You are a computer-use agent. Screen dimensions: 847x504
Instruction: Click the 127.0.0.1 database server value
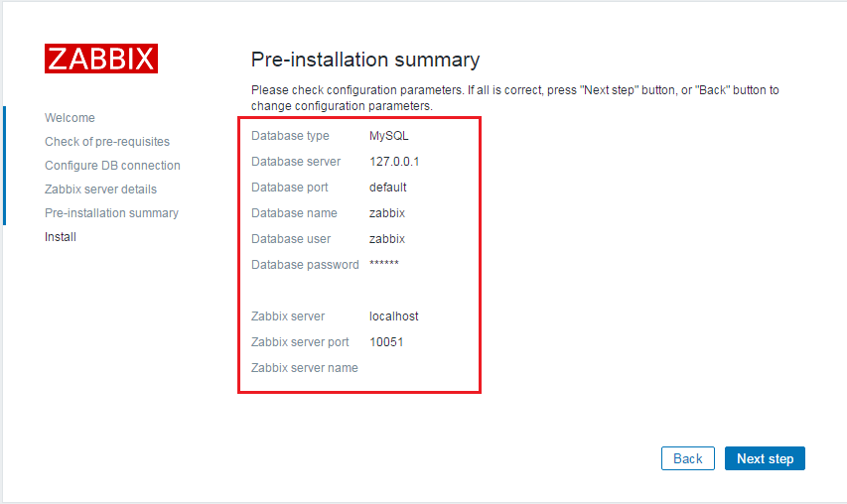pyautogui.click(x=394, y=162)
